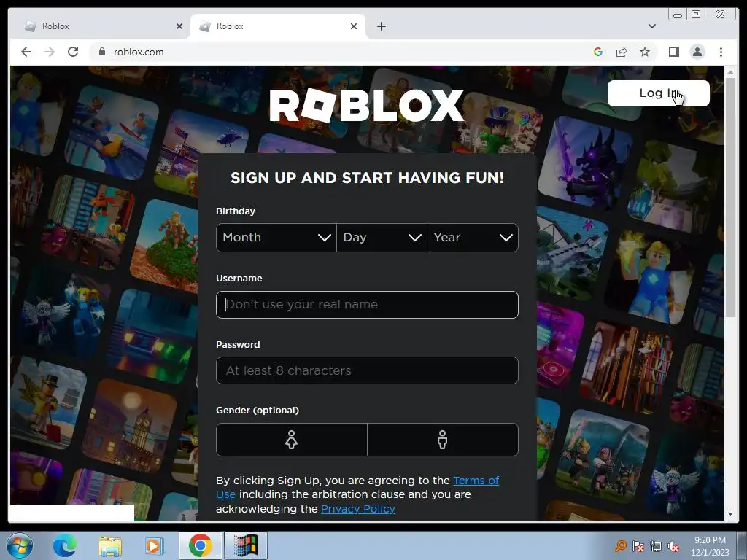Open the Month birthday dropdown
747x560 pixels.
(x=276, y=238)
